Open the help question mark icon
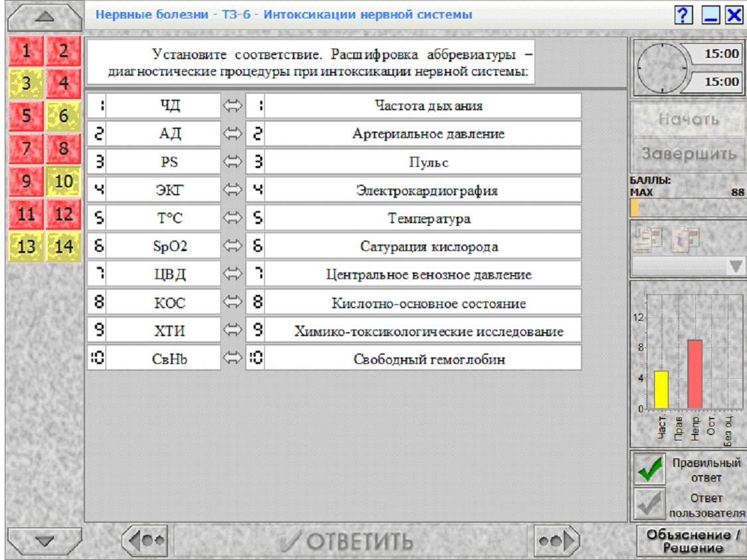Screen dimensions: 747x560 tap(684, 15)
